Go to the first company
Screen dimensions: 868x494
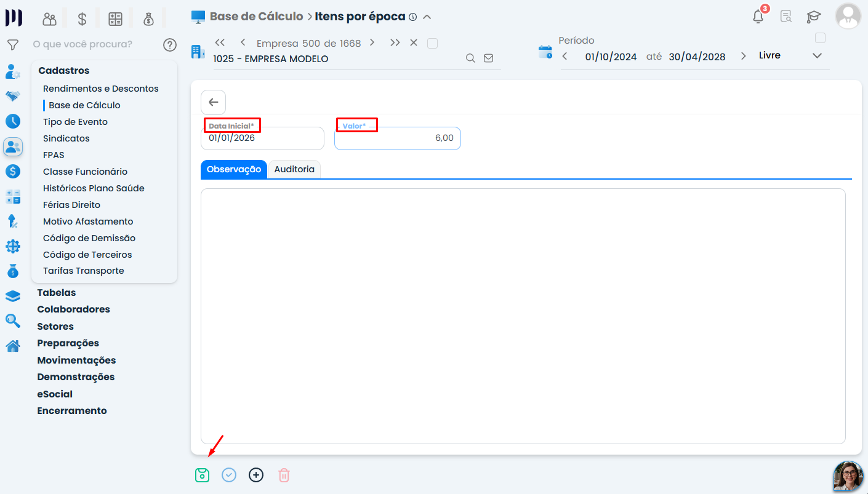click(x=220, y=42)
